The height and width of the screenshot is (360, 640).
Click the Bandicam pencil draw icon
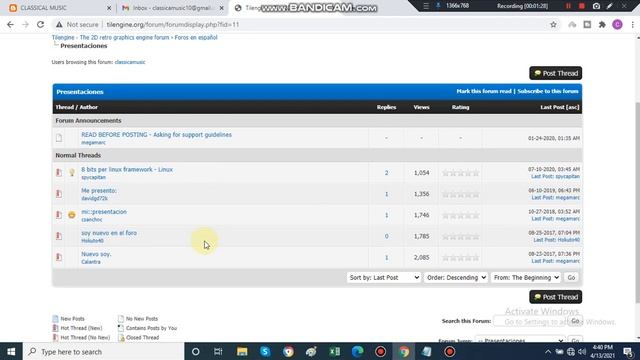[x=610, y=6]
